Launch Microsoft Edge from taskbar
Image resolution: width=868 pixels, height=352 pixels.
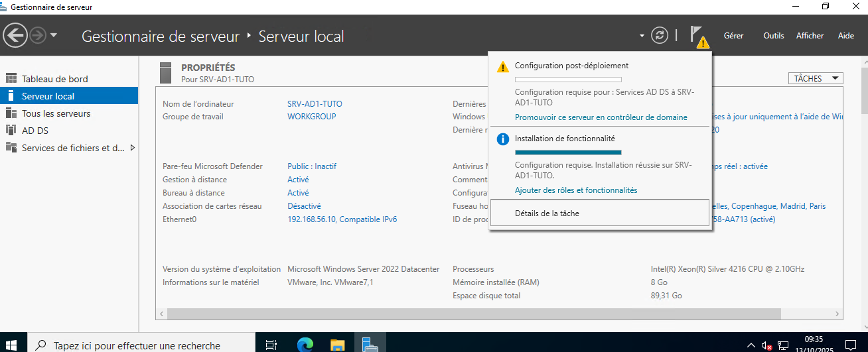tap(305, 345)
